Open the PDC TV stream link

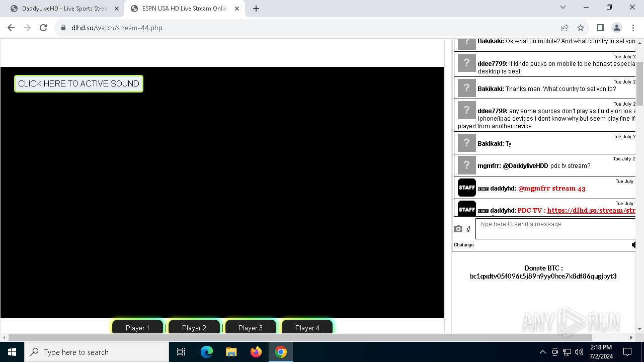pyautogui.click(x=591, y=211)
